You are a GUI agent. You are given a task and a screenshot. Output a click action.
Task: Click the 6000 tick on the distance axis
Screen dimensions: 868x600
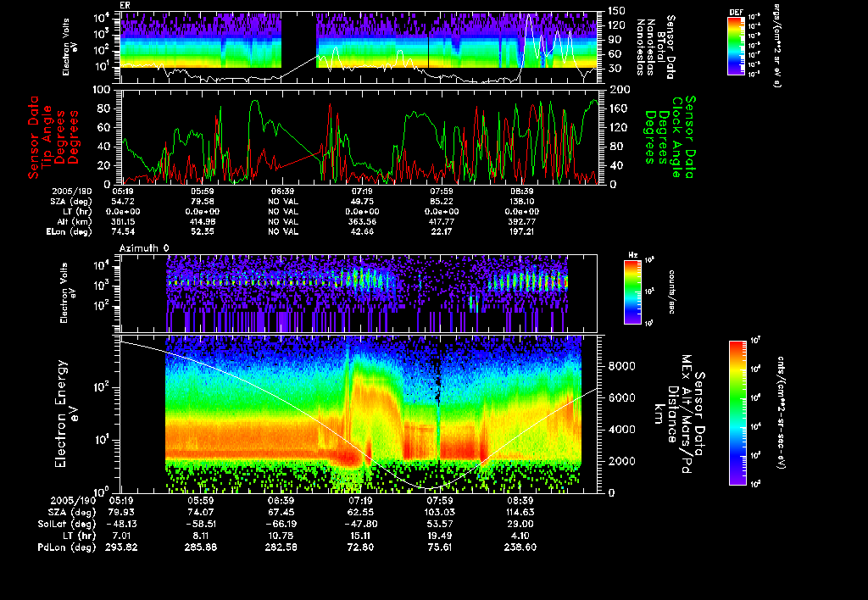[x=621, y=397]
